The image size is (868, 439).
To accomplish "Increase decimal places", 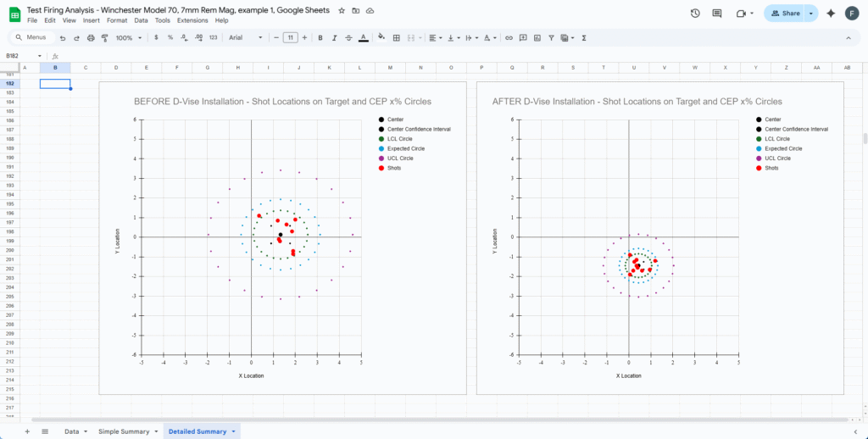I will [x=198, y=37].
